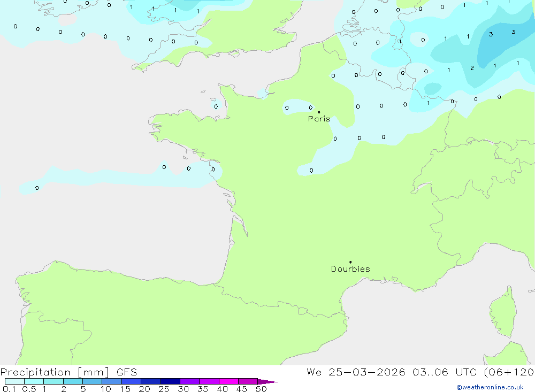Click the "GFS" model name text

tap(127, 372)
